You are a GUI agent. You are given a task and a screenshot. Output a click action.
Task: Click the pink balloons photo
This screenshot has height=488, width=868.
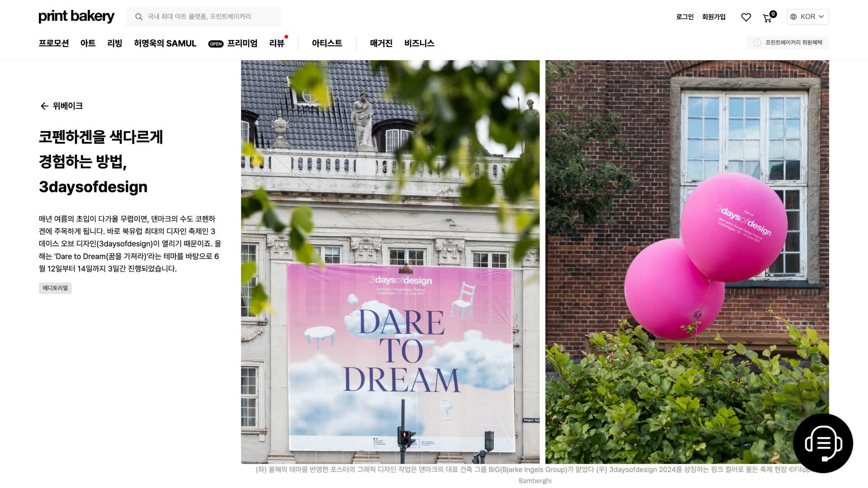coord(687,262)
